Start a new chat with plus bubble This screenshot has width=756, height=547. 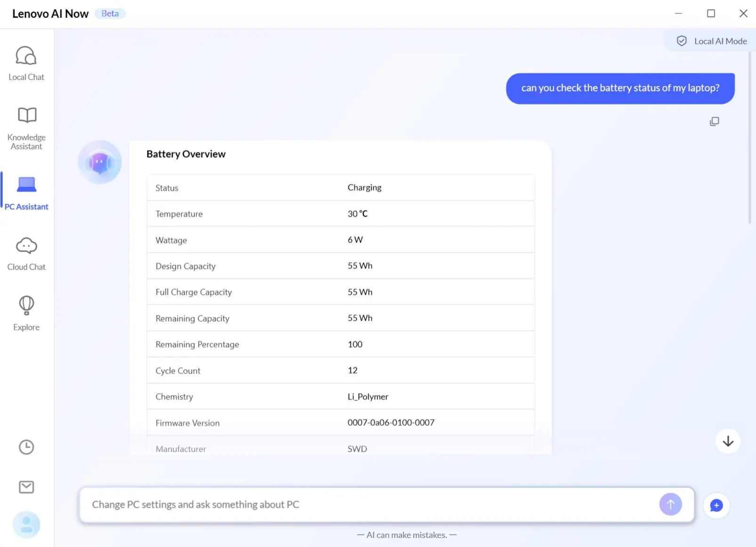pos(716,506)
